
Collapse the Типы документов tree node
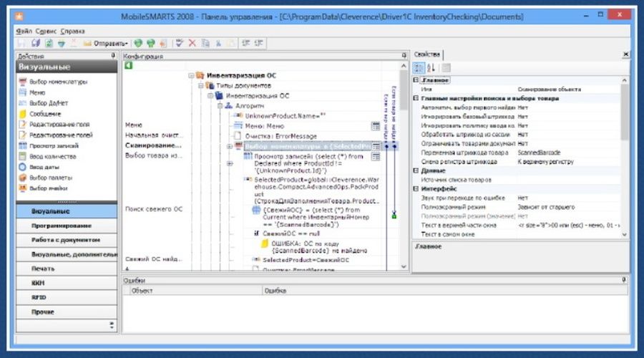[201, 85]
